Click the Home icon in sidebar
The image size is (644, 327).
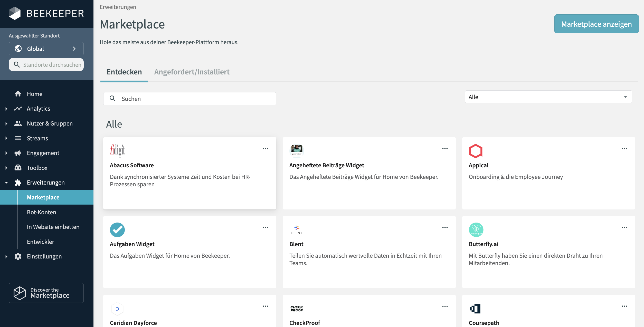(x=18, y=94)
